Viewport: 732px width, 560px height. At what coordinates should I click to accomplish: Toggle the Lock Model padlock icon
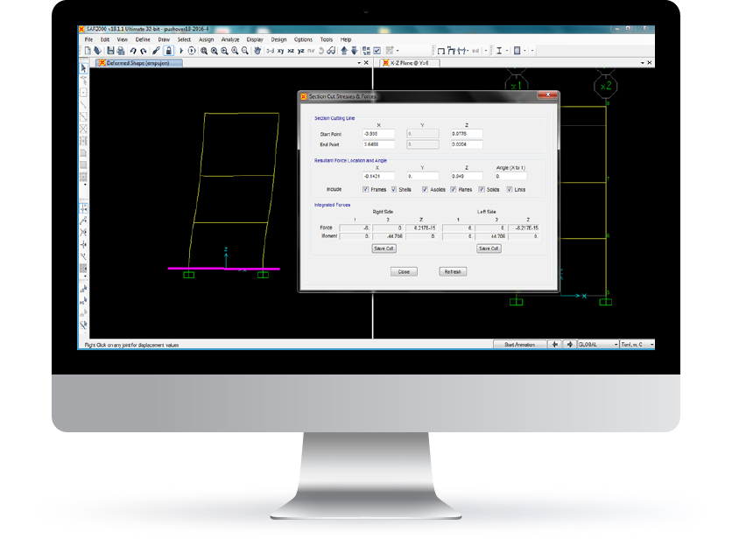(168, 51)
